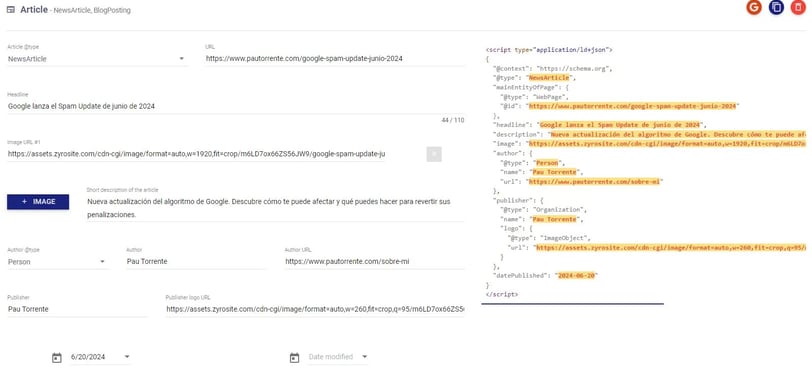The width and height of the screenshot is (812, 375).
Task: Click the date published value 6/20/2024
Action: (x=88, y=357)
